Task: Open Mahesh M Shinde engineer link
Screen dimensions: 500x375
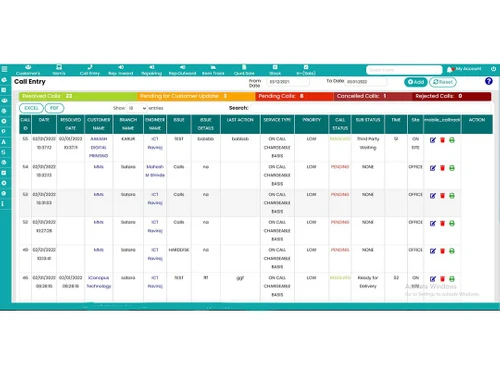Action: (x=155, y=171)
